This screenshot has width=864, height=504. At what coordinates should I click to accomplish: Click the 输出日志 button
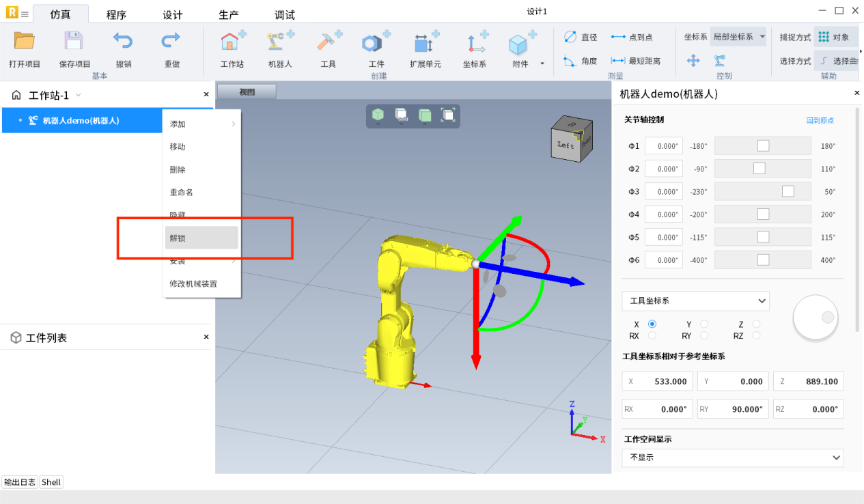tap(20, 482)
